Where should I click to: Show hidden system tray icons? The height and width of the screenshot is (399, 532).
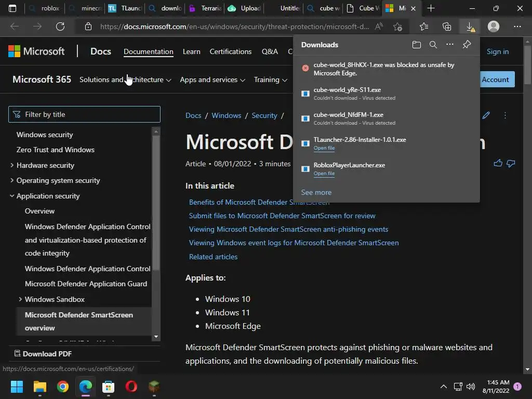pyautogui.click(x=444, y=387)
